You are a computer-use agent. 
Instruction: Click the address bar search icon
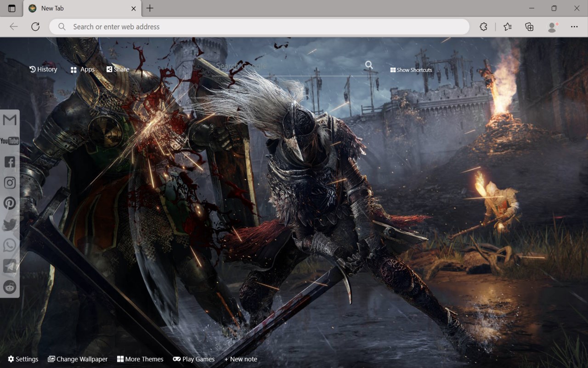[x=62, y=27]
